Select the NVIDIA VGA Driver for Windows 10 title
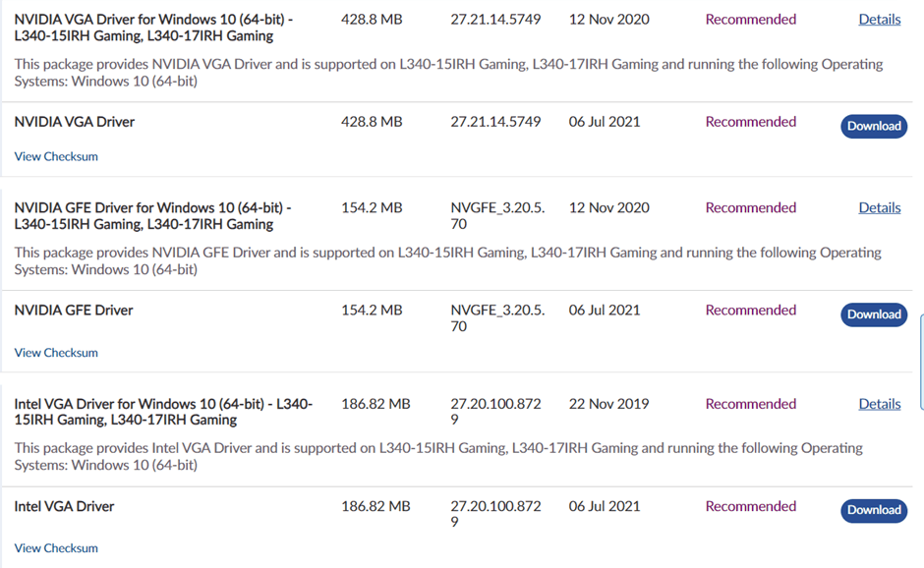 tap(153, 28)
